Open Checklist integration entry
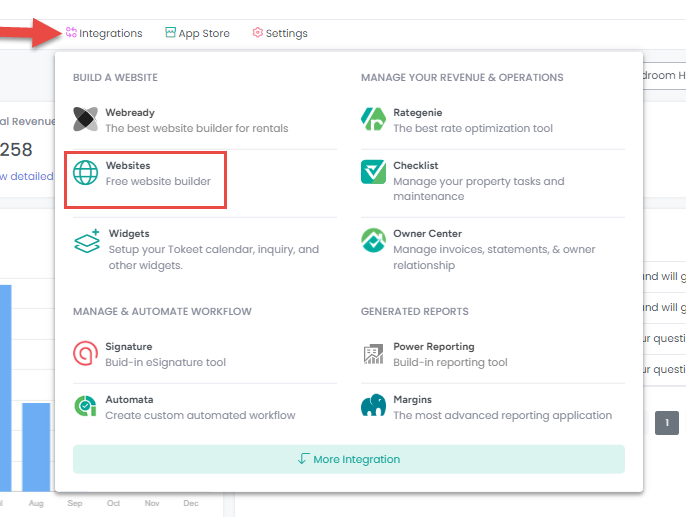The image size is (686, 517). (493, 180)
